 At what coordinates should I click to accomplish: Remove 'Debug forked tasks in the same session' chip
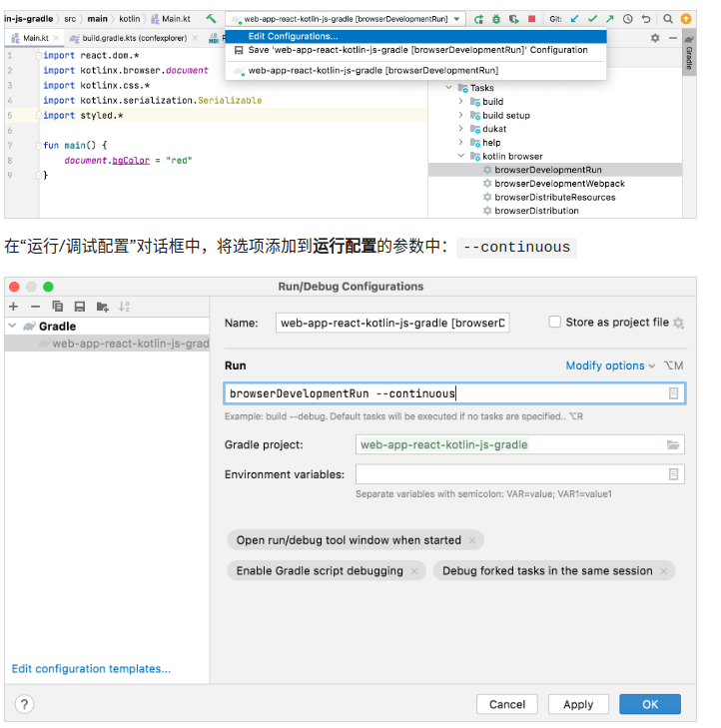[664, 571]
